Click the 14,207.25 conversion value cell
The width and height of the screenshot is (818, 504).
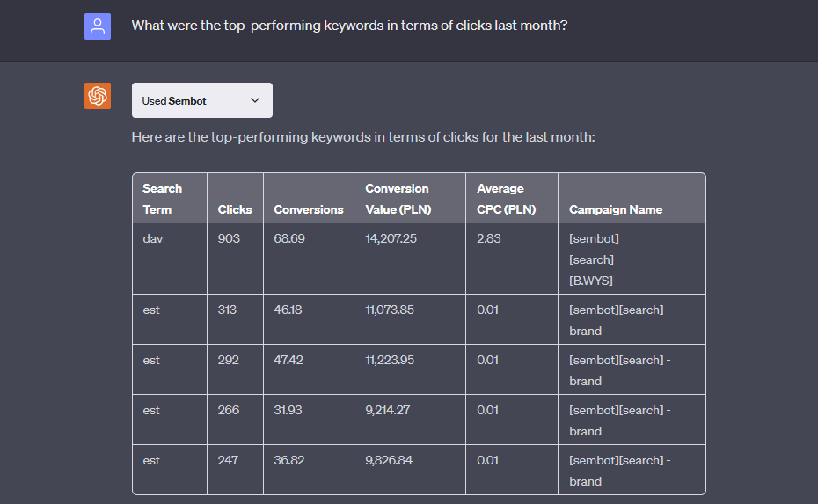(391, 238)
